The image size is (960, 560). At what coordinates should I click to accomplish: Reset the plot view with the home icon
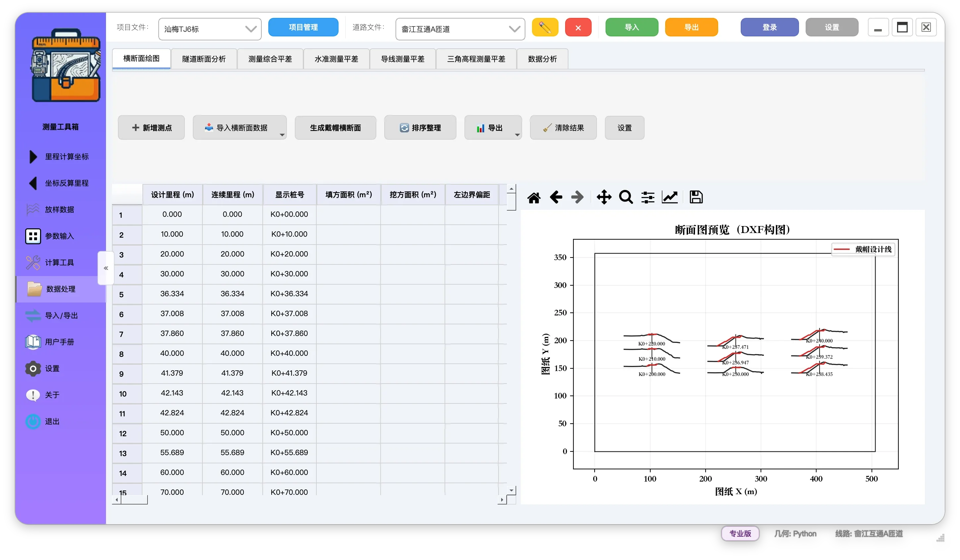(534, 197)
